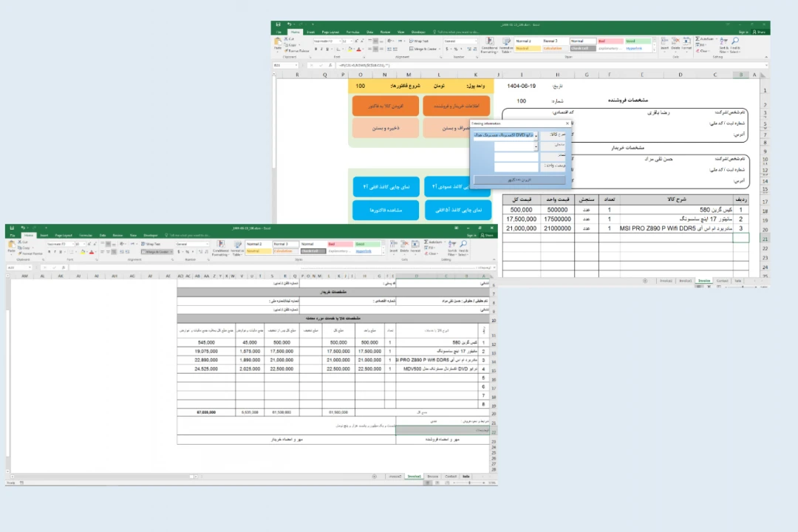The image size is (798, 532).
Task: Open Formulas tab in upper Excel window
Action: pos(352,32)
